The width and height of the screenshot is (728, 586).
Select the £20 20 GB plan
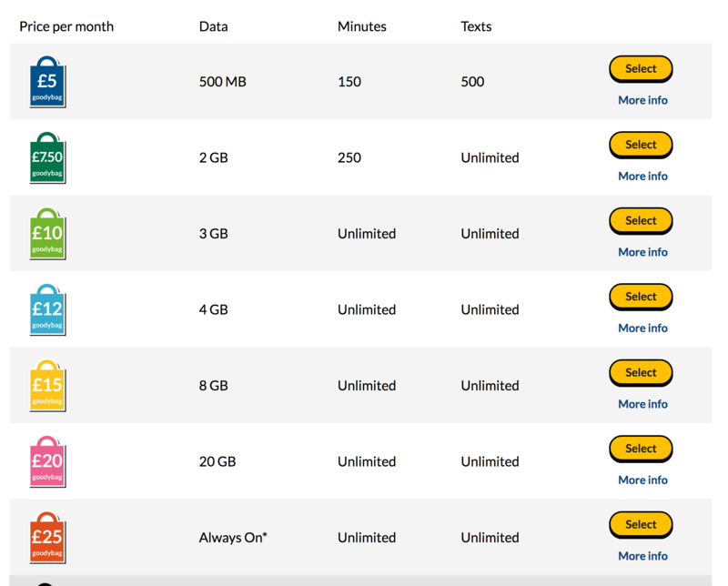[641, 449]
